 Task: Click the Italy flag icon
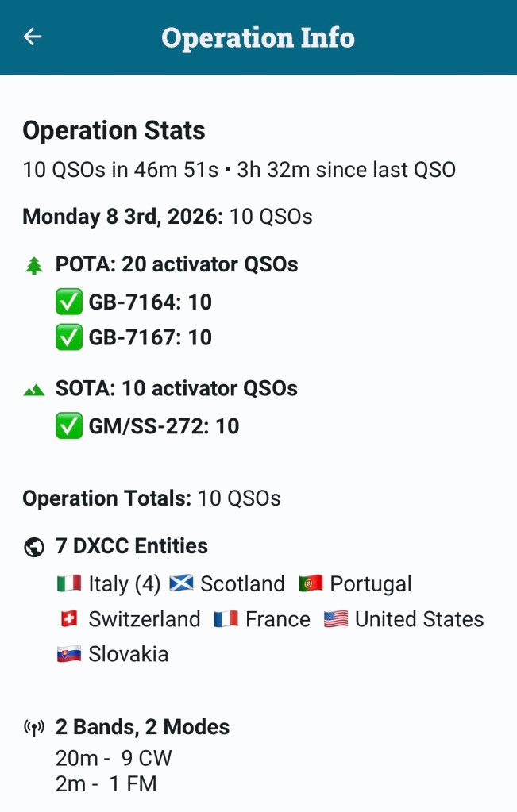69,583
